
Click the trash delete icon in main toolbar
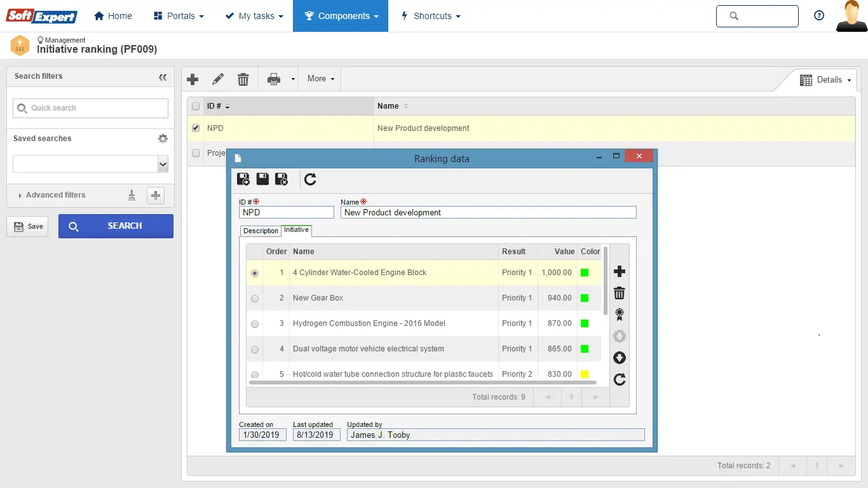coord(243,79)
